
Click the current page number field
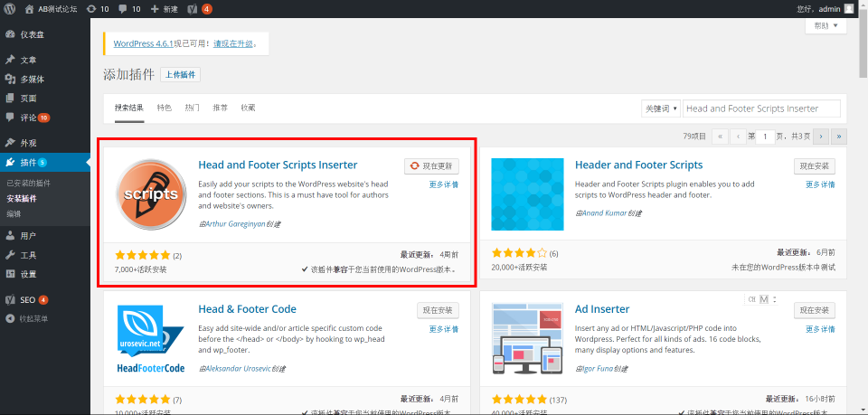pyautogui.click(x=765, y=137)
